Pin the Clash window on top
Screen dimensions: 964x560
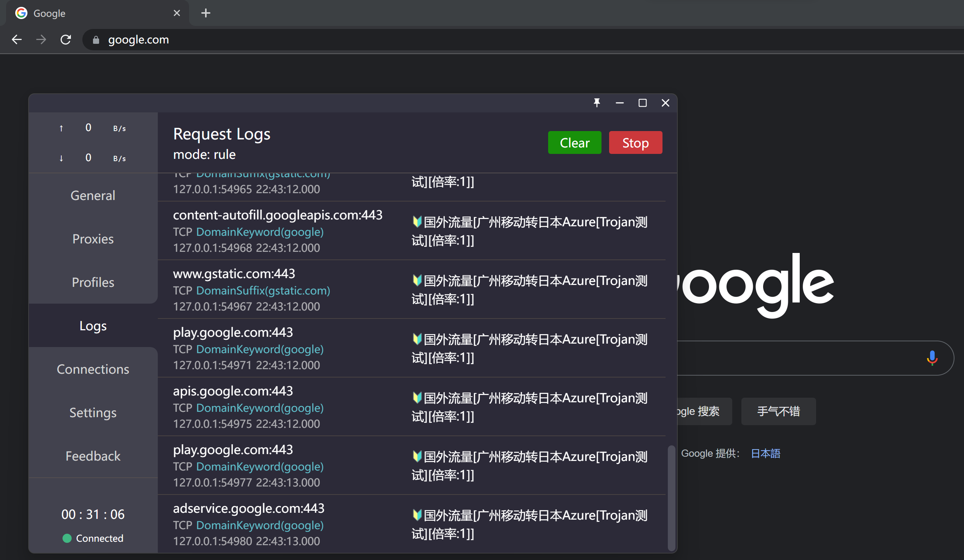(597, 103)
